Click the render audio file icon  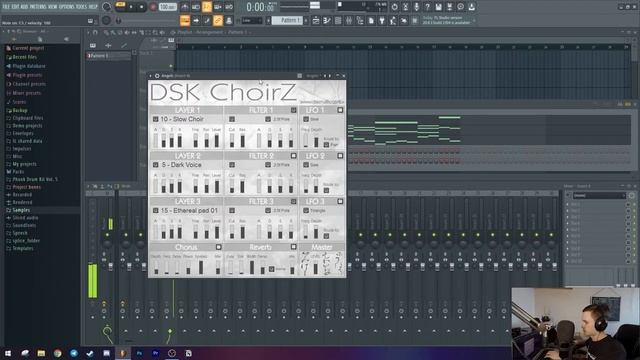[449, 7]
